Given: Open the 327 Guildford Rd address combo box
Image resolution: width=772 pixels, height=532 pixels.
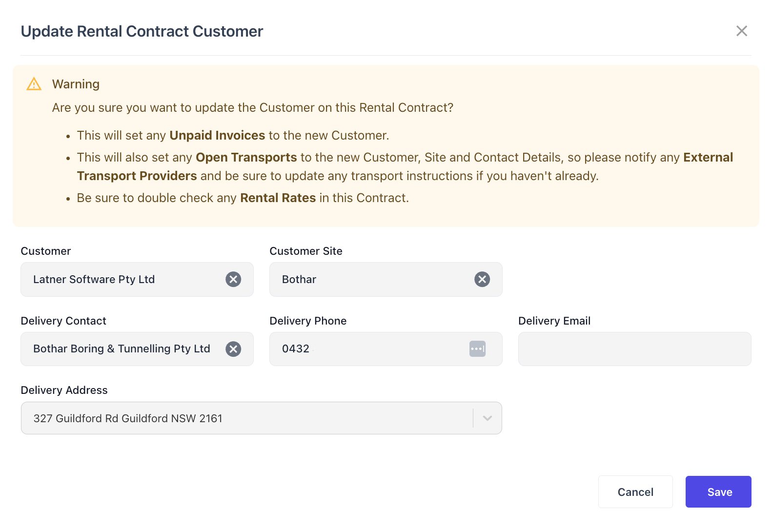Looking at the screenshot, I should 244,418.
